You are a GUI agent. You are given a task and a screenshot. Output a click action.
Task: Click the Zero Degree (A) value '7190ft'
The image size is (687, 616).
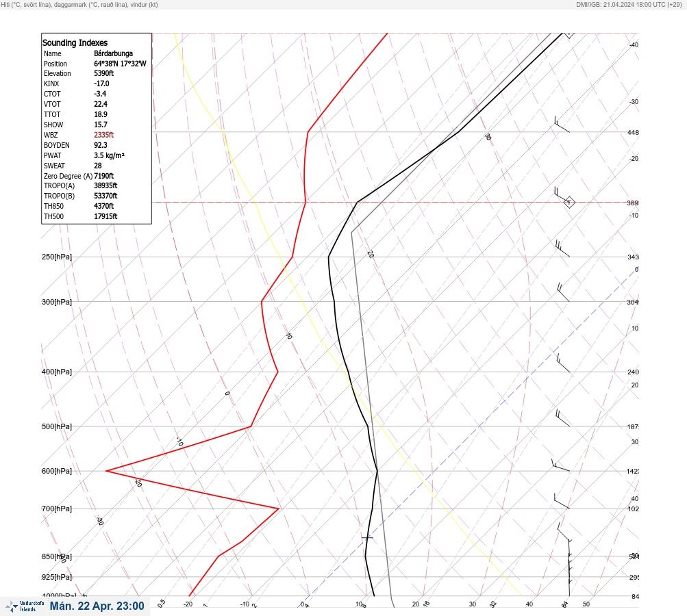(104, 176)
